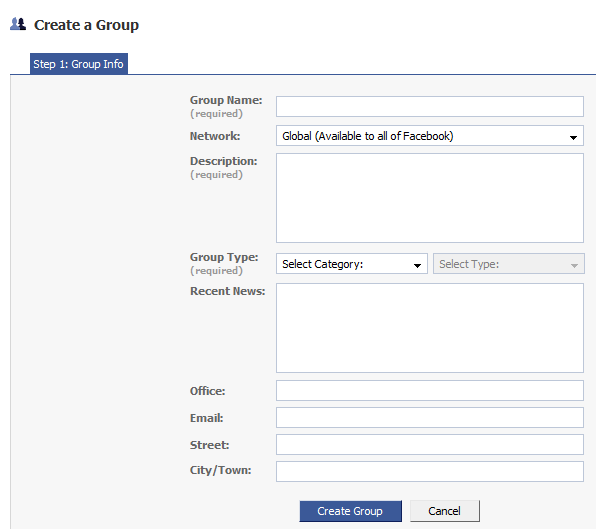The width and height of the screenshot is (596, 529).
Task: Click inside the Recent News text area
Action: (430, 328)
